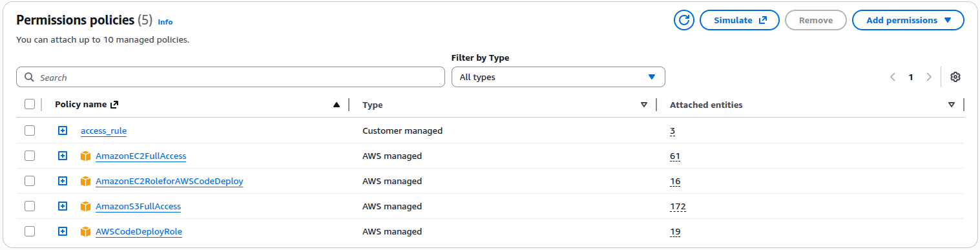This screenshot has width=980, height=250.
Task: Click AWS managed type for AWSCodeDeployRole
Action: coord(392,232)
